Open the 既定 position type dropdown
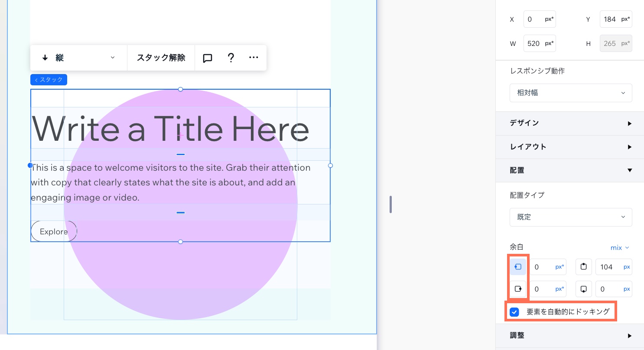 [x=571, y=217]
